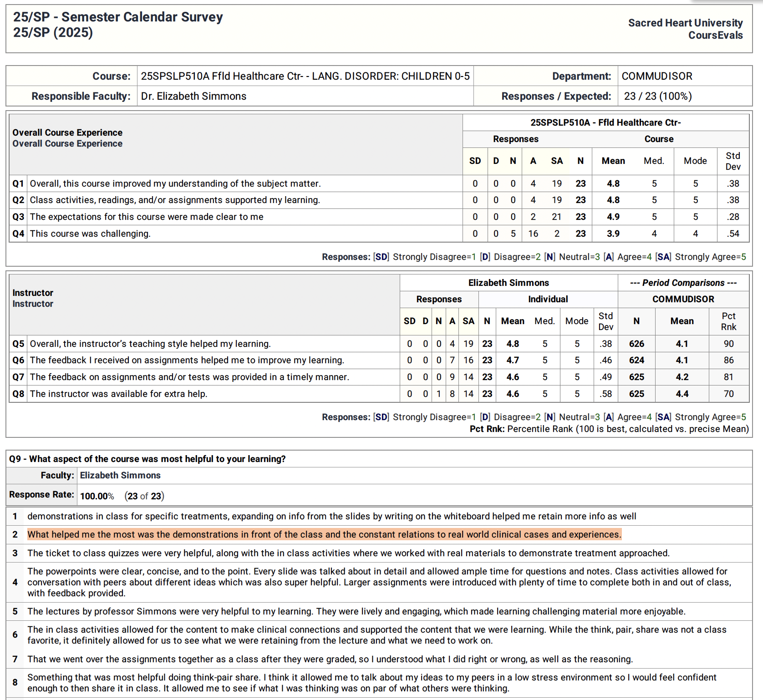763x700 pixels.
Task: Click the Pct Rnk column header
Action: [728, 321]
